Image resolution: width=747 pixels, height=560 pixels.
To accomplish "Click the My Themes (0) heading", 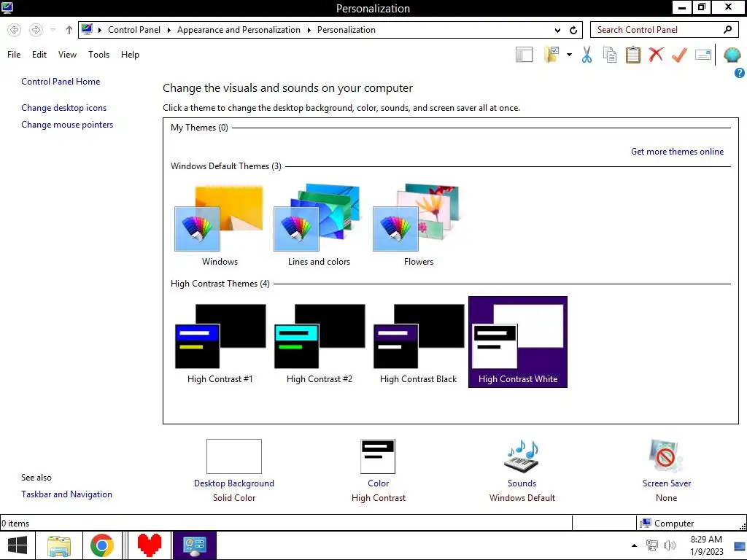I will coord(199,128).
